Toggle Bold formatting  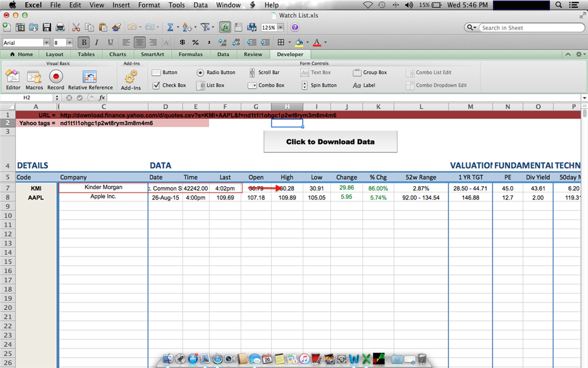pyautogui.click(x=84, y=43)
